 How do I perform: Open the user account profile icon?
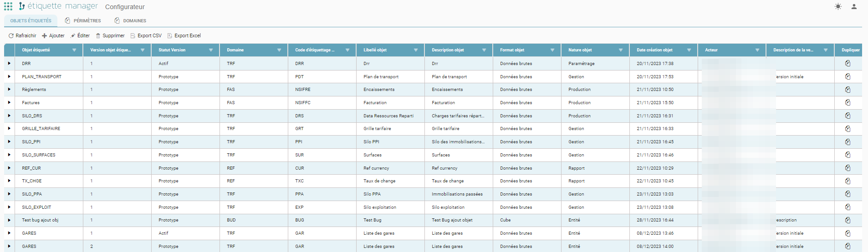pos(854,6)
